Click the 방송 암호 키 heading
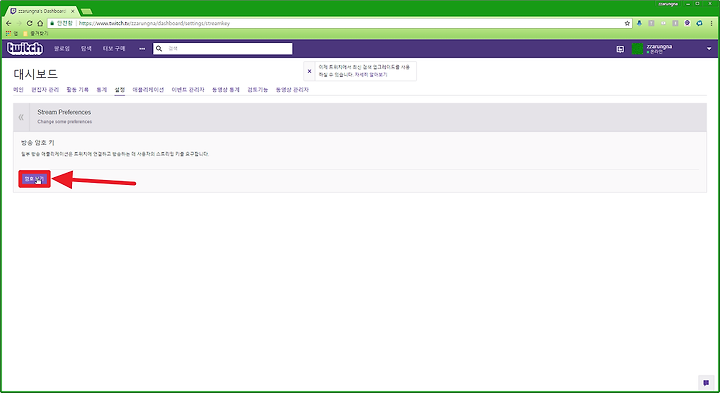 (38, 143)
